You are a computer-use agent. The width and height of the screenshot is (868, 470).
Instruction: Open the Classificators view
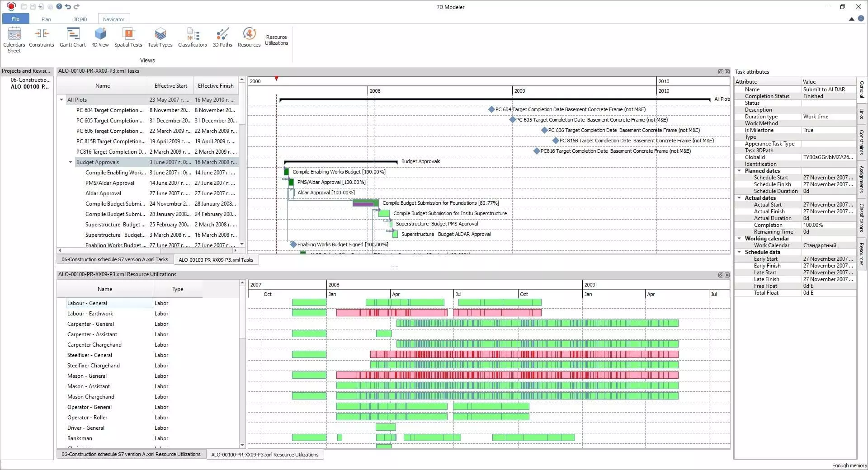192,38
